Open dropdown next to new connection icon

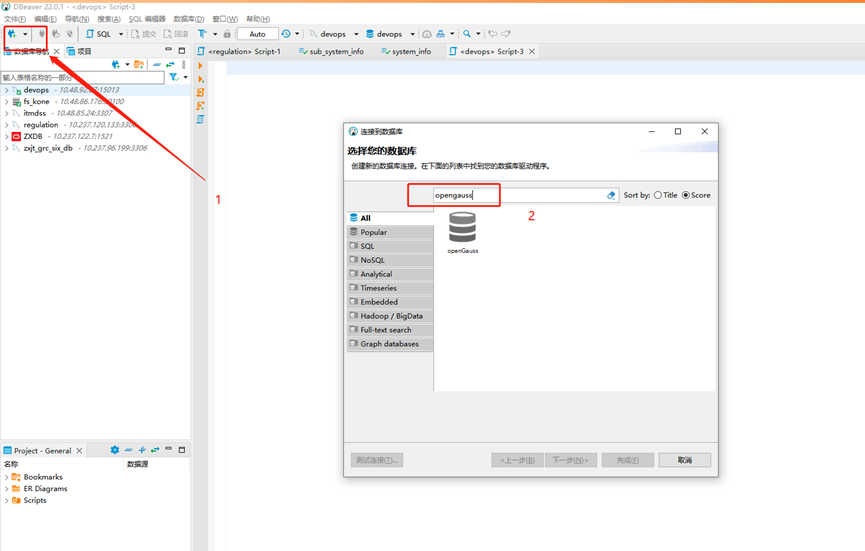(x=25, y=34)
